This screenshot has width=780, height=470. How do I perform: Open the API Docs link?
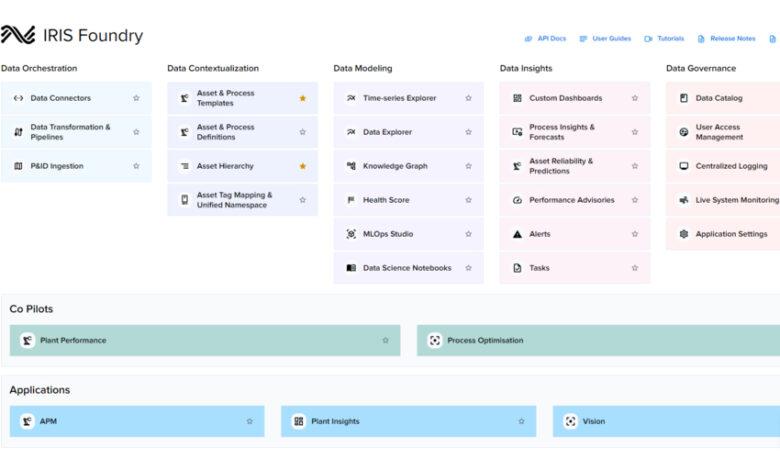click(545, 38)
